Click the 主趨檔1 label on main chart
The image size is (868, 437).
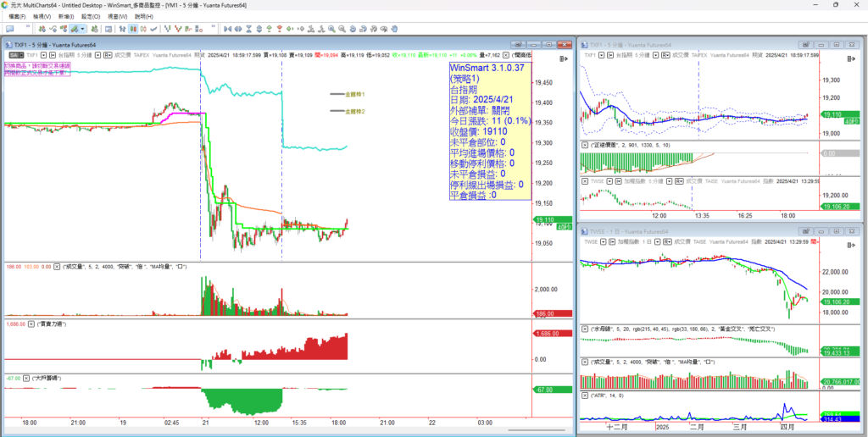click(355, 95)
